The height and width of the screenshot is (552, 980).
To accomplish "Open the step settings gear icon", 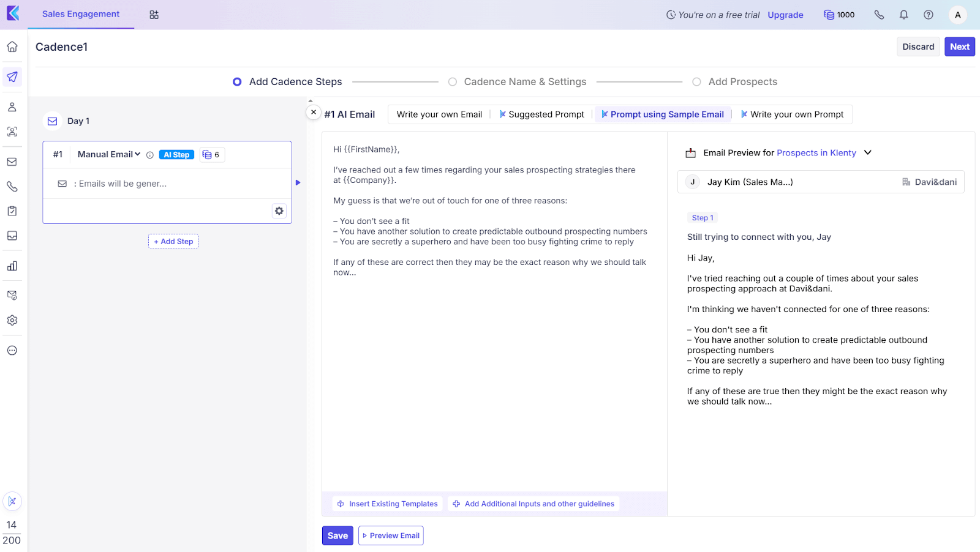I will click(x=279, y=211).
